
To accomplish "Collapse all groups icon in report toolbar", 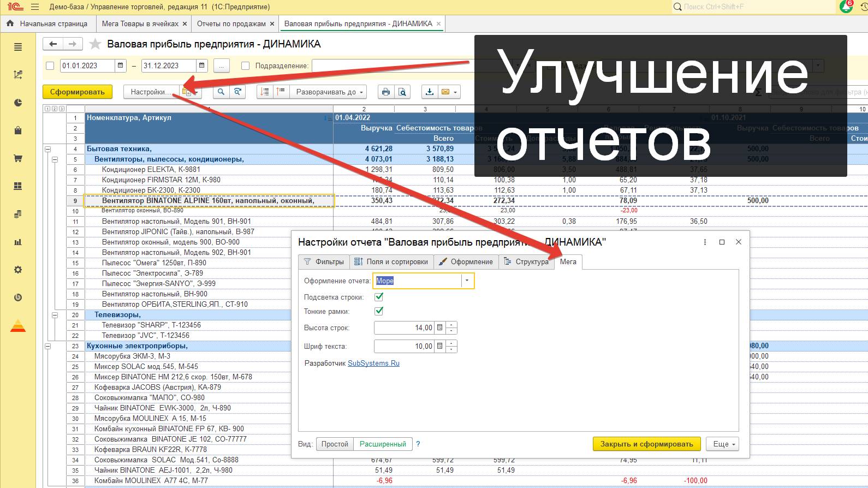I will [x=265, y=92].
